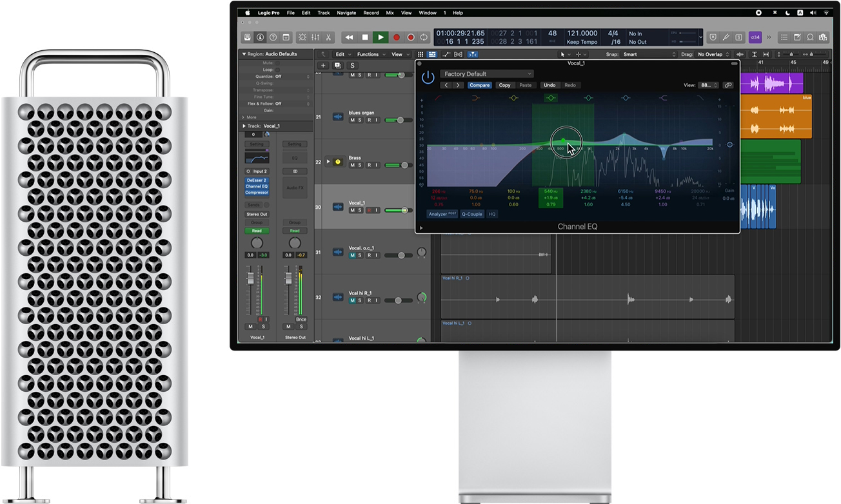
Task: Open the Note Pads button
Action: tap(797, 37)
